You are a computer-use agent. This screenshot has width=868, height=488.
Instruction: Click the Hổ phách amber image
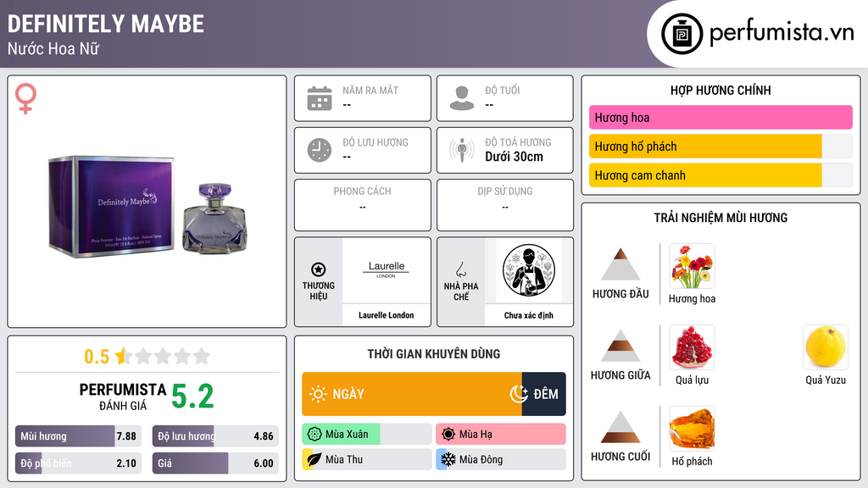(x=692, y=429)
